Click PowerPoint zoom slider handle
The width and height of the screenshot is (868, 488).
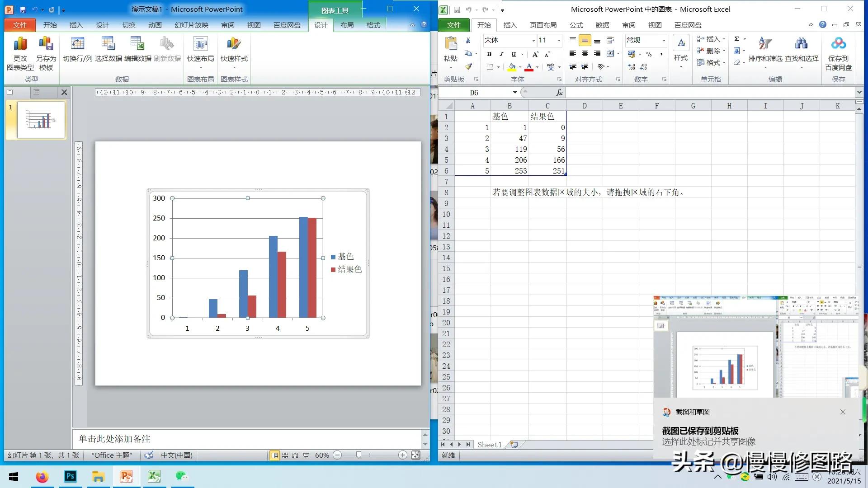pyautogui.click(x=359, y=455)
